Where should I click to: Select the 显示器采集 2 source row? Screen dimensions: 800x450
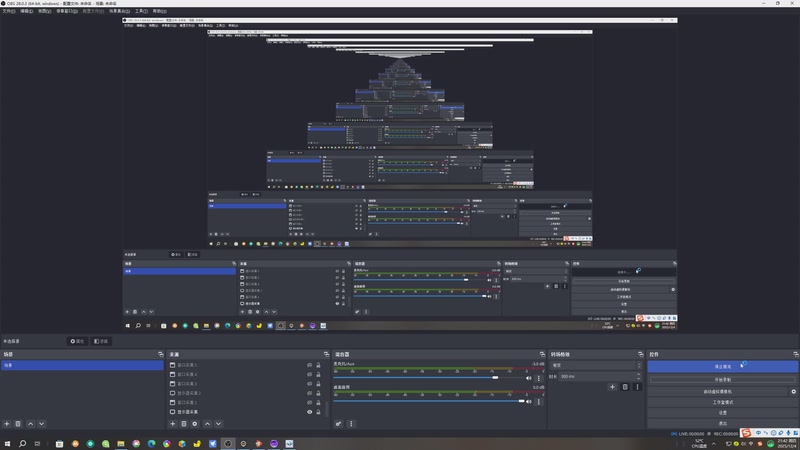pos(246,393)
